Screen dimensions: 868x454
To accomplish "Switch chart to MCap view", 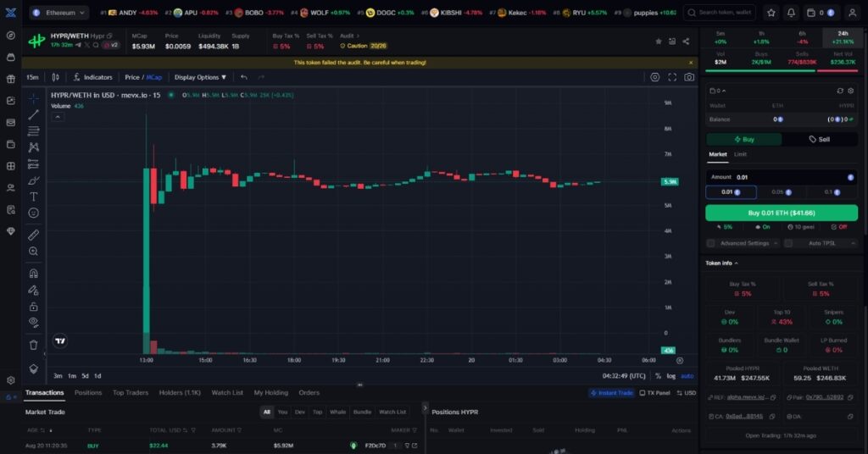I will click(x=154, y=77).
